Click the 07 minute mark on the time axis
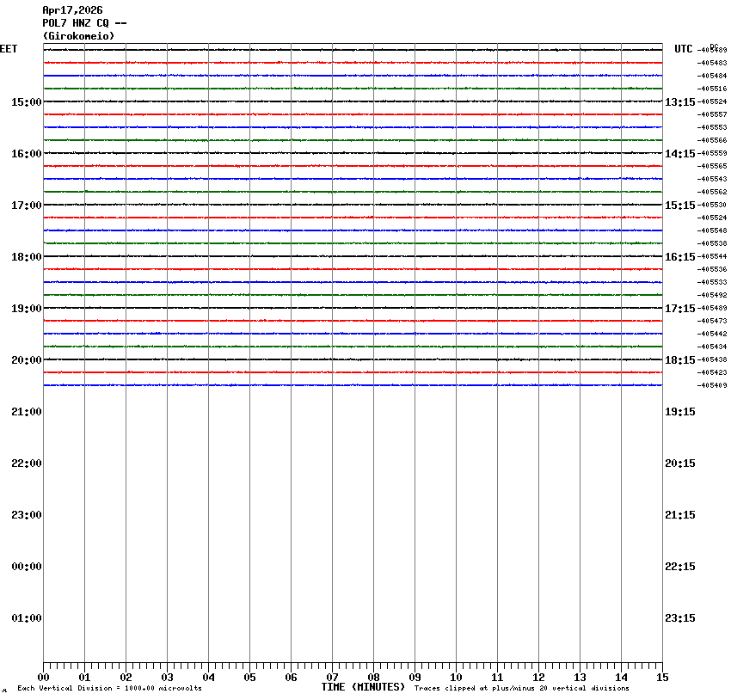Screen dimensions: 731x700 (332, 678)
